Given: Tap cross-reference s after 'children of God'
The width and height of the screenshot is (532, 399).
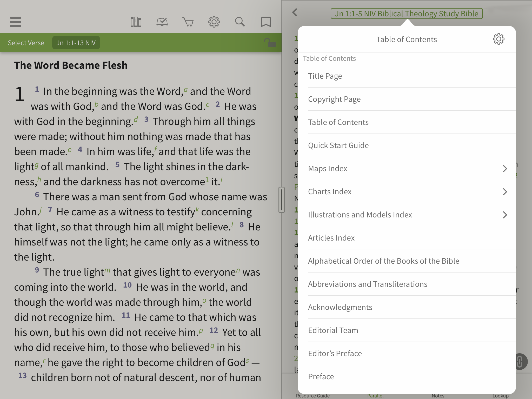Looking at the screenshot, I should 247,361.
